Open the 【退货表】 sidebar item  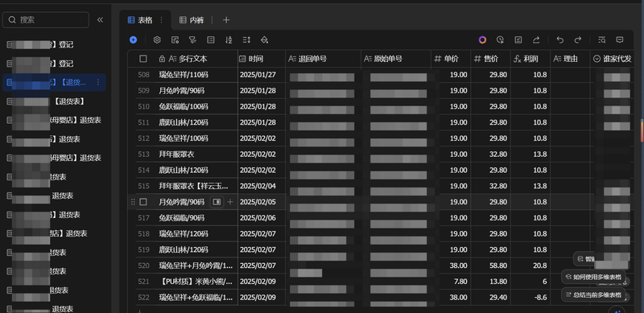click(x=54, y=101)
